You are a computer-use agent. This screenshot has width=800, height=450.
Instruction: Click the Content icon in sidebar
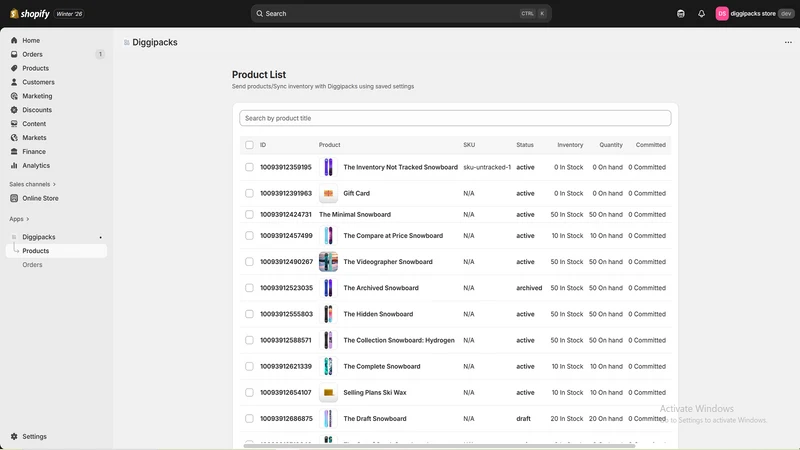14,123
